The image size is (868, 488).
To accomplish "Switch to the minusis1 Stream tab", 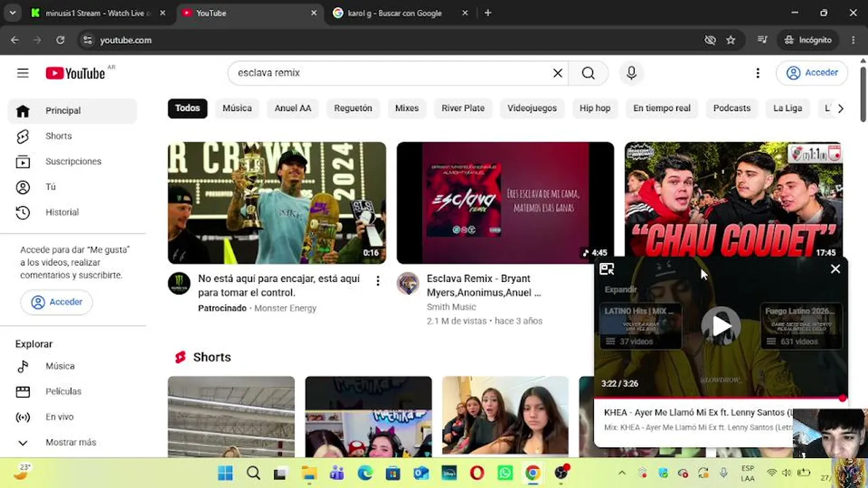I will click(x=98, y=13).
